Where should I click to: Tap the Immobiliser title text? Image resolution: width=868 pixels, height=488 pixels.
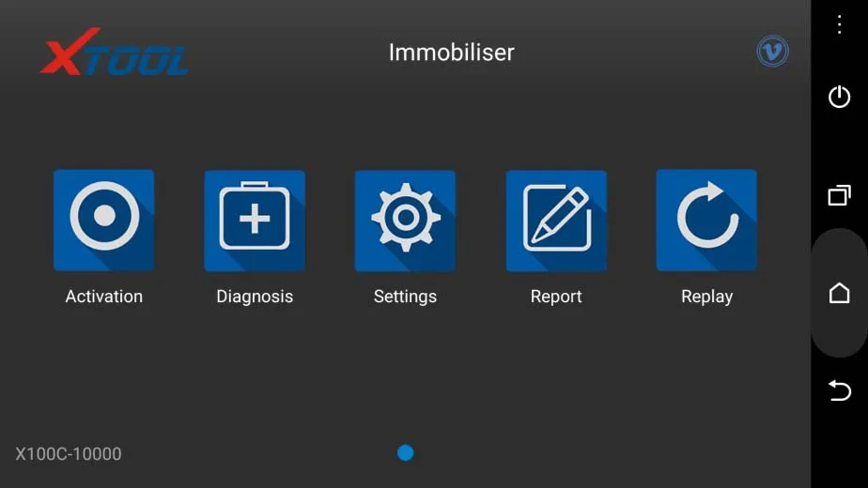(x=451, y=53)
